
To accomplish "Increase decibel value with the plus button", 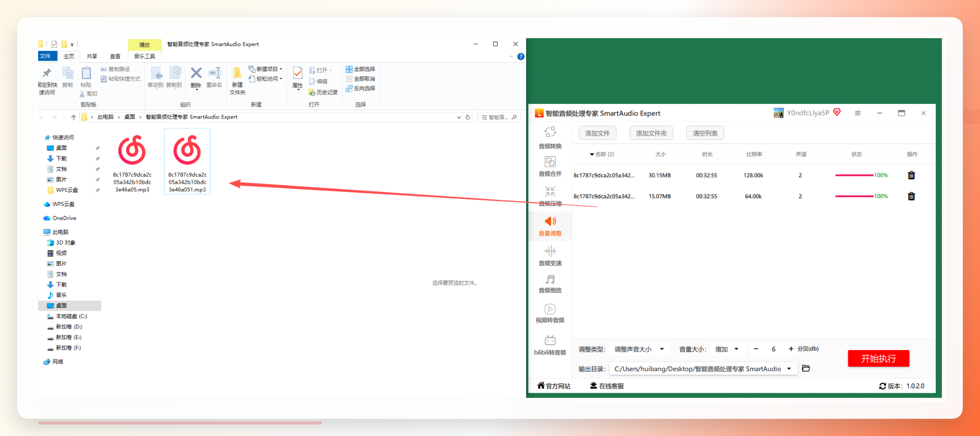I will point(791,349).
